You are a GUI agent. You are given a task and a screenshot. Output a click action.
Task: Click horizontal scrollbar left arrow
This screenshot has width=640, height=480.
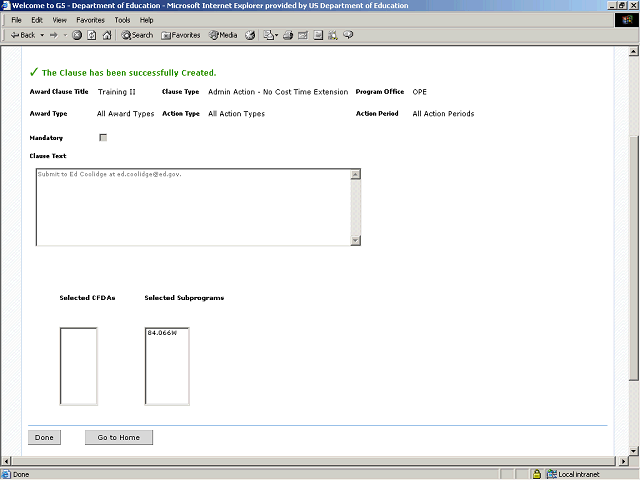(x=6, y=461)
